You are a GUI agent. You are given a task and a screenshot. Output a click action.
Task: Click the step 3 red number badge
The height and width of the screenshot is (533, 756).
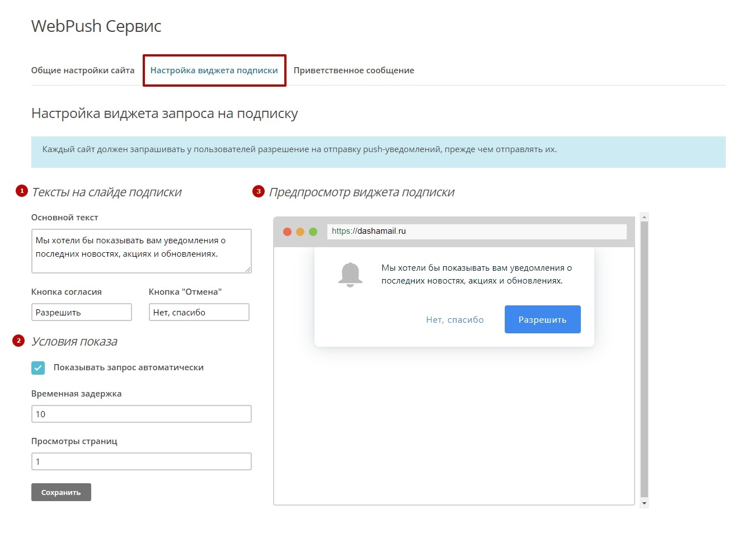coord(258,191)
